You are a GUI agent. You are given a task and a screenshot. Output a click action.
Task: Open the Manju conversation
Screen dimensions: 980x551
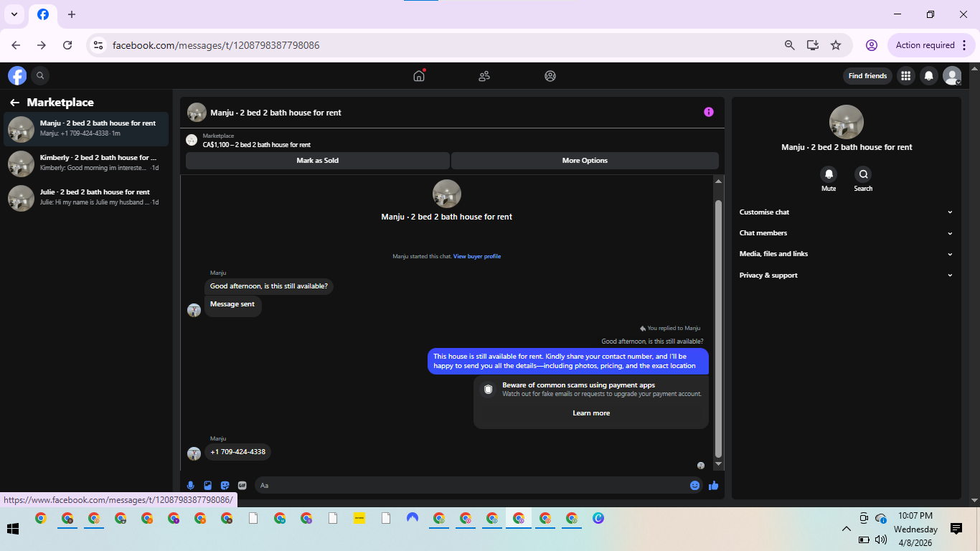pyautogui.click(x=86, y=129)
